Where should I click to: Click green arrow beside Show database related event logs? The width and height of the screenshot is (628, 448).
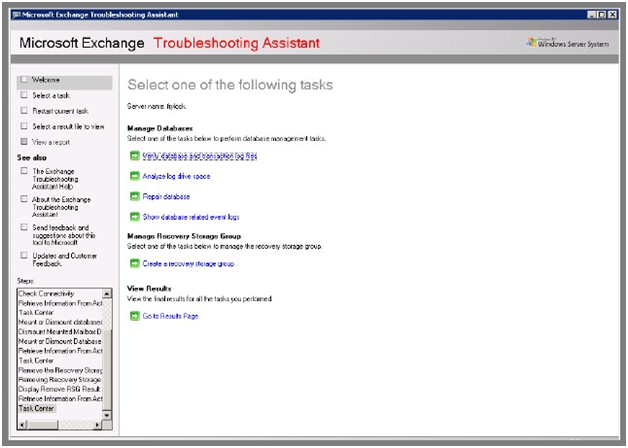coord(135,217)
